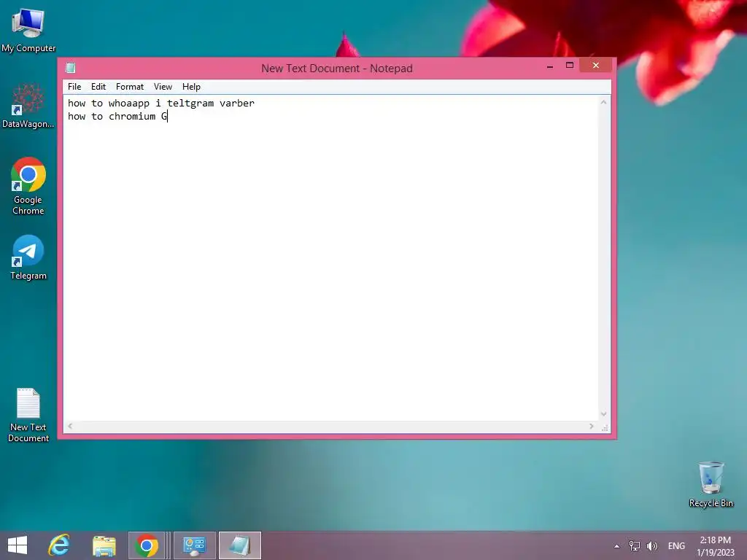
Task: Open the File menu in Notepad
Action: click(x=74, y=87)
